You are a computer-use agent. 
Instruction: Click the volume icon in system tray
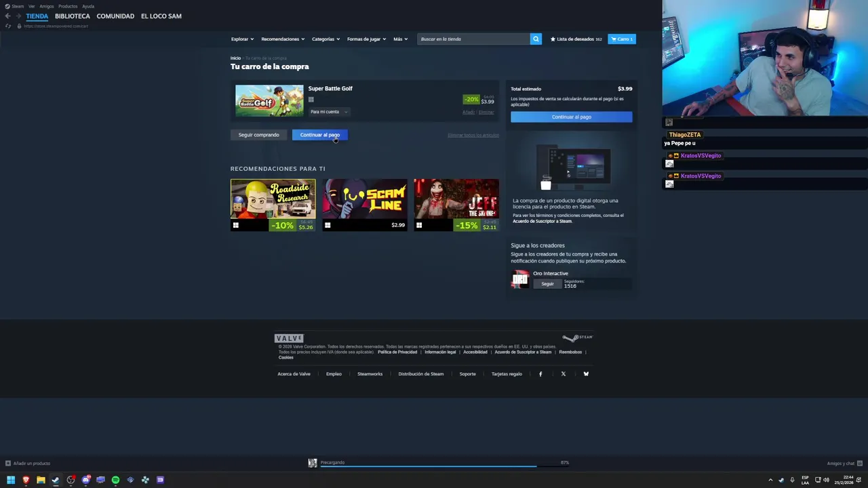(x=826, y=480)
